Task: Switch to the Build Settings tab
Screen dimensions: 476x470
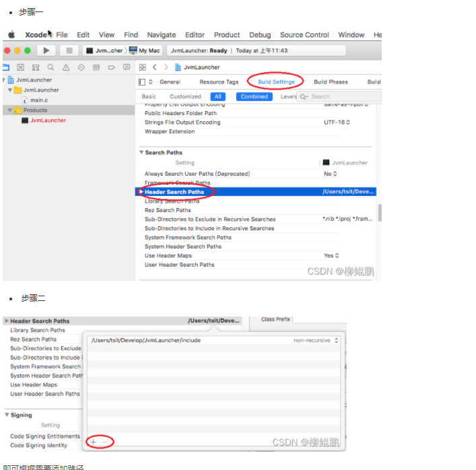Action: pos(276,82)
